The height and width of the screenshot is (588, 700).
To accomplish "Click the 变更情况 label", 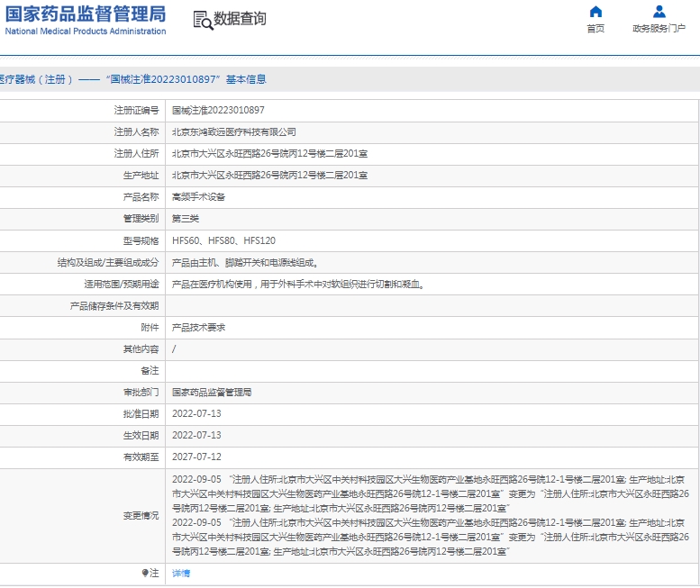I will click(x=141, y=516).
